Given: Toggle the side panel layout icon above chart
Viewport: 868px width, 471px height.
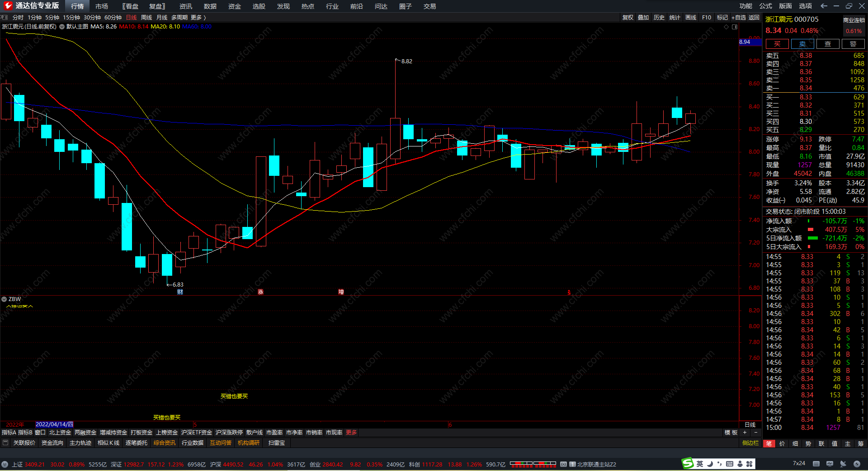Looking at the screenshot, I should point(735,27).
